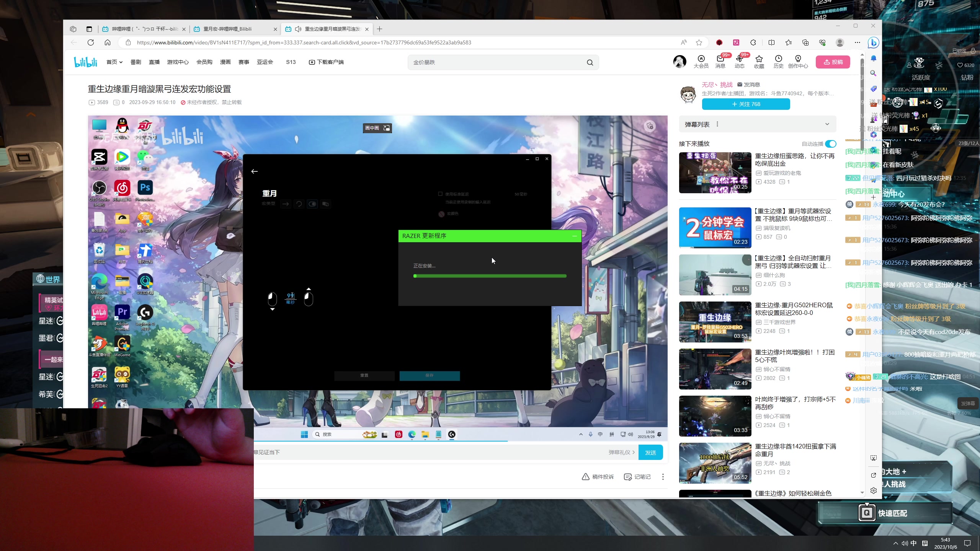Viewport: 980px width, 551px height.
Task: Open Edge split screen icon
Action: coord(771,42)
